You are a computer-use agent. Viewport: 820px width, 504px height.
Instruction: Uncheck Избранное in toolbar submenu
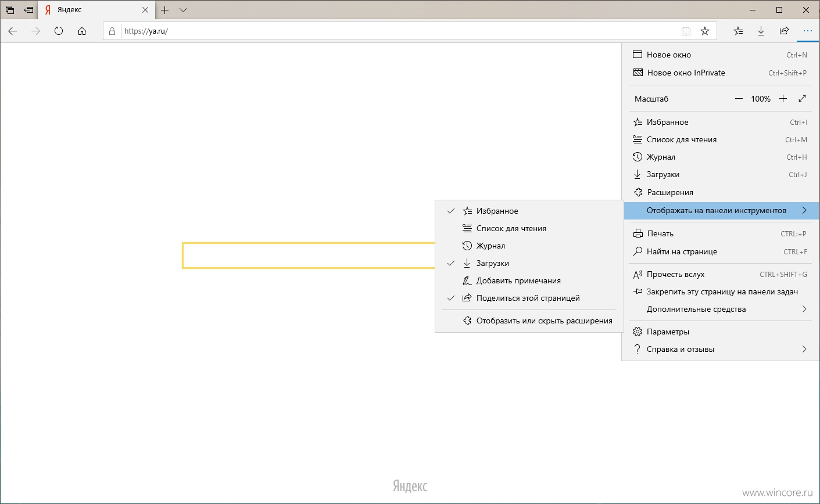pyautogui.click(x=528, y=211)
